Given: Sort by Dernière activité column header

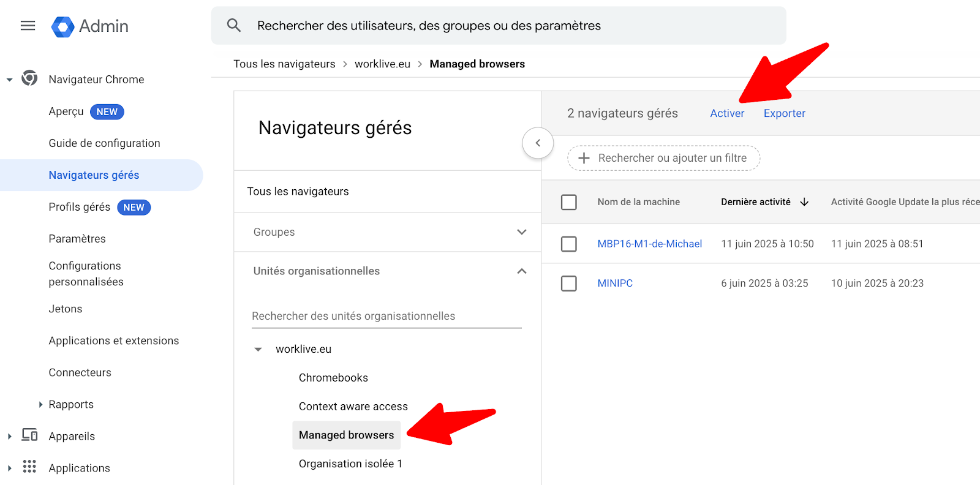Looking at the screenshot, I should (x=756, y=202).
